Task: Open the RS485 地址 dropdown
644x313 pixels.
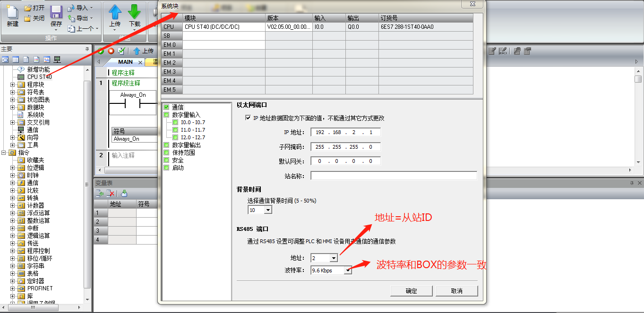Action: (334, 258)
